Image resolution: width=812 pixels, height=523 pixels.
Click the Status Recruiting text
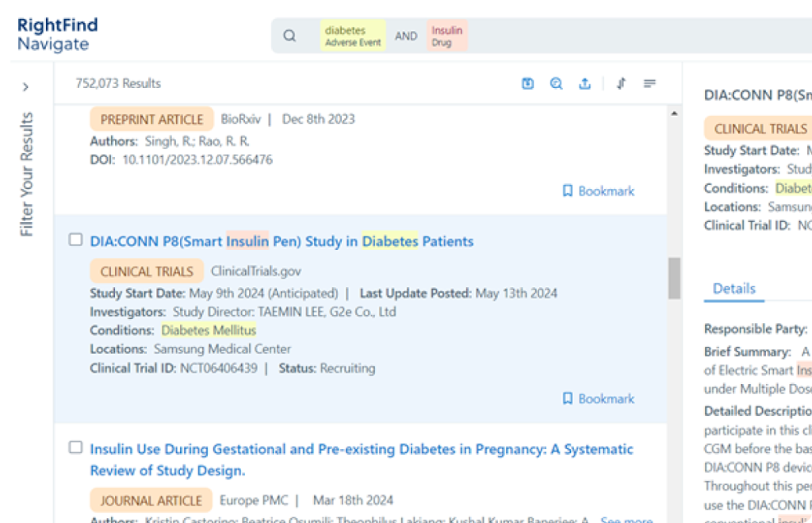click(327, 368)
